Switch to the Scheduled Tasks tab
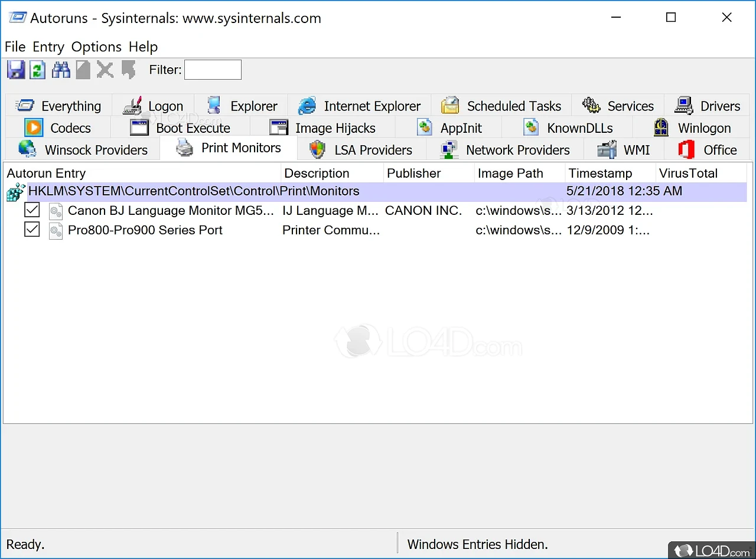 pyautogui.click(x=501, y=106)
